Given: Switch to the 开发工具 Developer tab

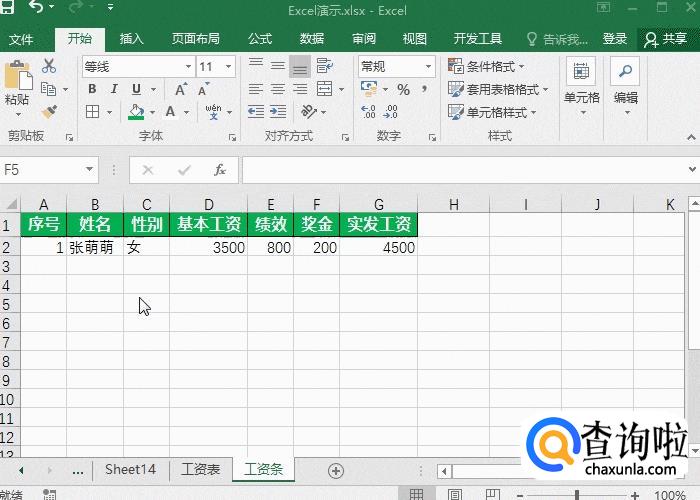Looking at the screenshot, I should click(x=478, y=39).
